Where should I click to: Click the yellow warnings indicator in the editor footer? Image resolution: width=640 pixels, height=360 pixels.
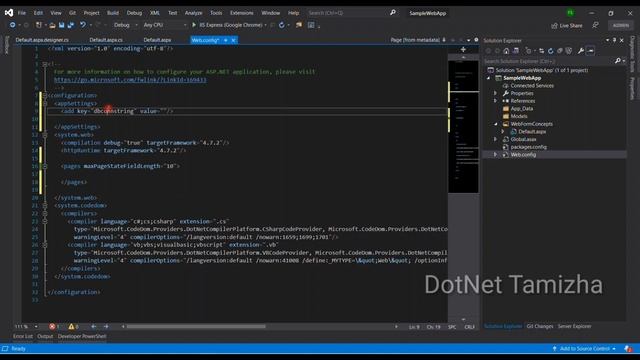tap(73, 327)
